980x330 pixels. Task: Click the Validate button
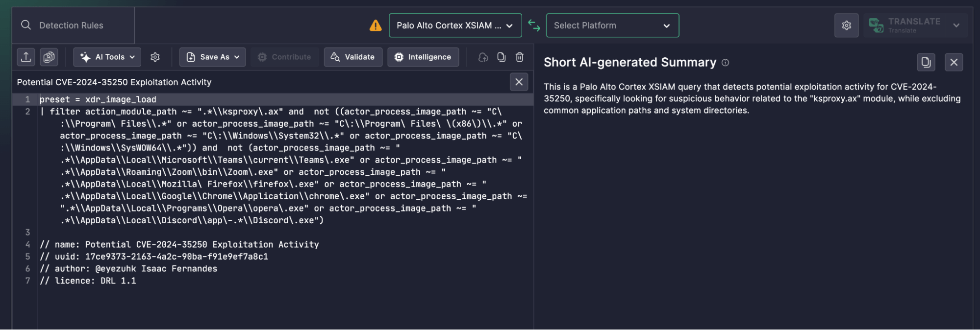pyautogui.click(x=353, y=57)
